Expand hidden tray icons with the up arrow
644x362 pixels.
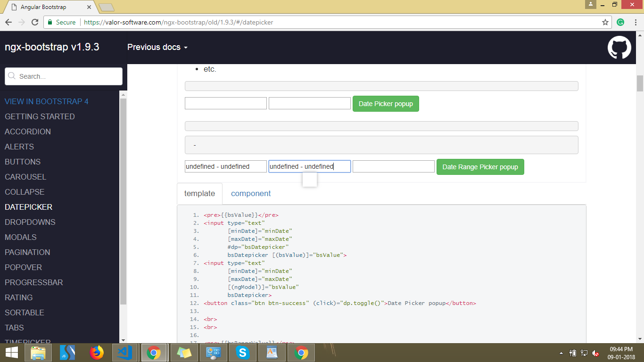561,352
